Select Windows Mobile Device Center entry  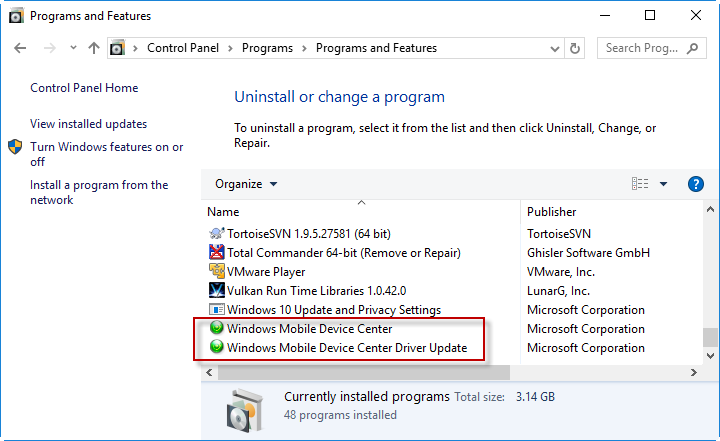click(x=309, y=329)
